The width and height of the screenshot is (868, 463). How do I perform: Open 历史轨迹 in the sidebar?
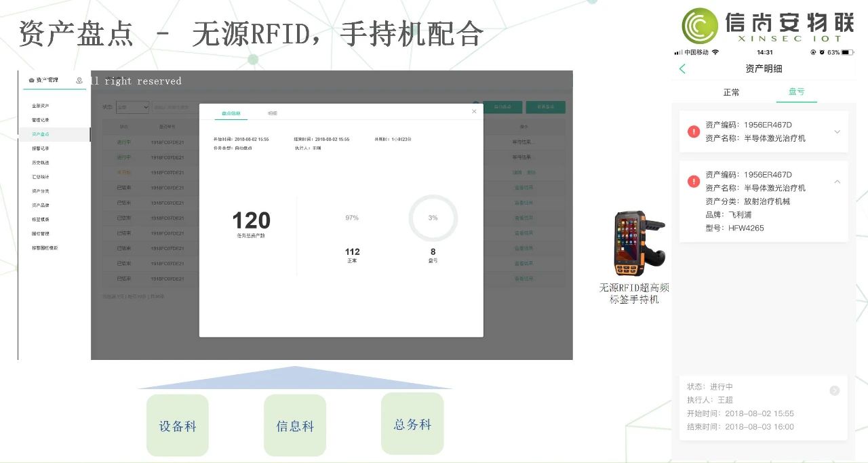41,163
